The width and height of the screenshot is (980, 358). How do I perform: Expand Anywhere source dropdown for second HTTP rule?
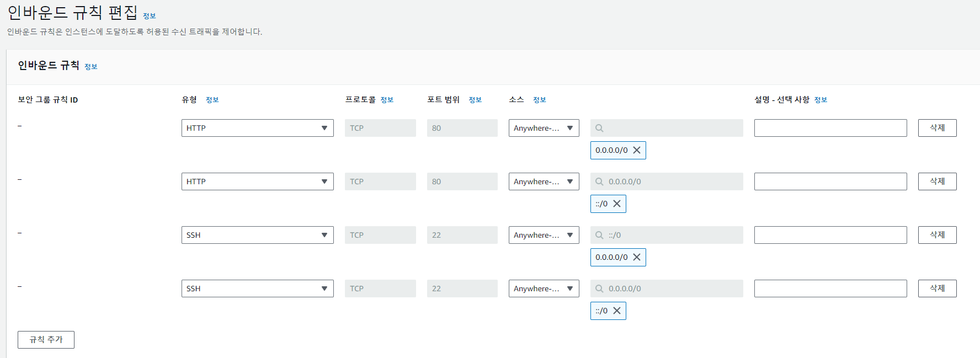tap(544, 181)
